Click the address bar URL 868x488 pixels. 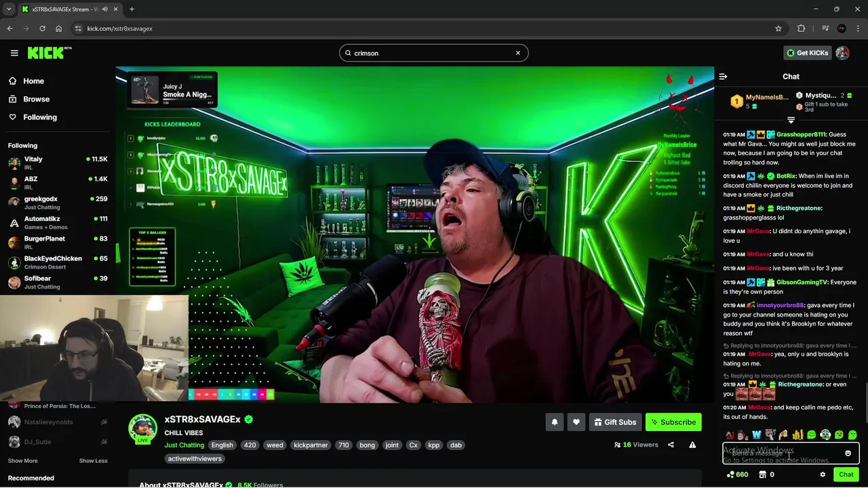point(119,28)
